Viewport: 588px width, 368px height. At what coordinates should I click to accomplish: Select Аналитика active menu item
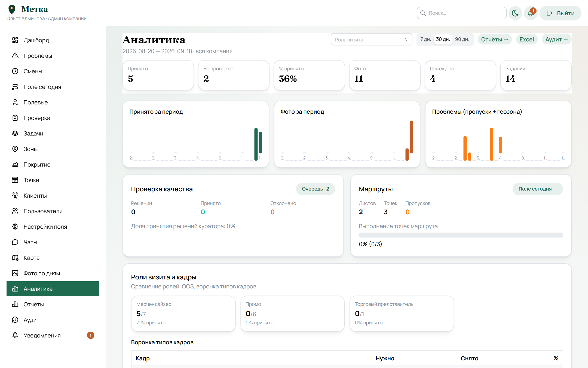pyautogui.click(x=53, y=289)
